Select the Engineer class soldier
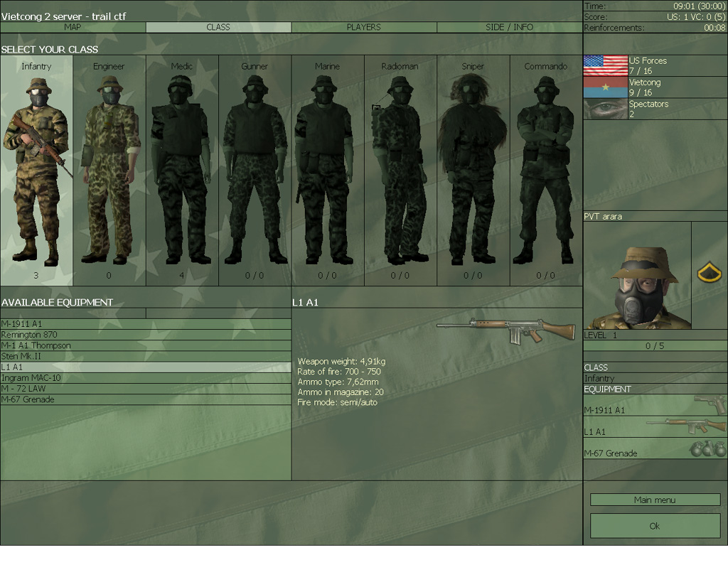 109,171
